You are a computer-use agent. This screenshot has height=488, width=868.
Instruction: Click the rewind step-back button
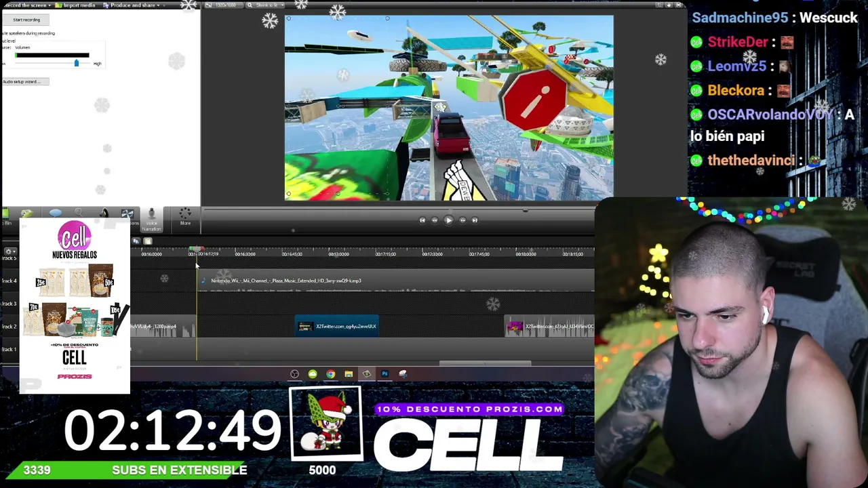435,220
